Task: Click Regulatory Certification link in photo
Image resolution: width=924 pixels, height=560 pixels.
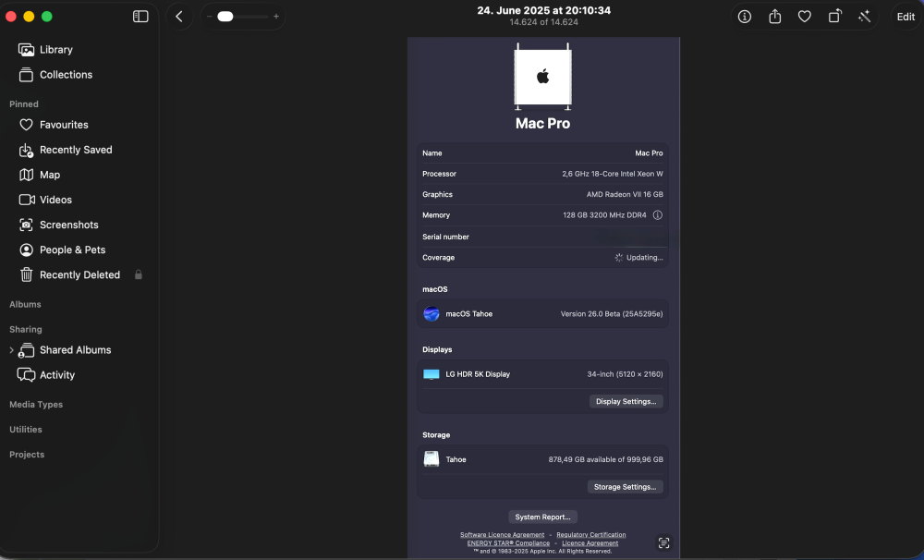Action: [x=591, y=535]
